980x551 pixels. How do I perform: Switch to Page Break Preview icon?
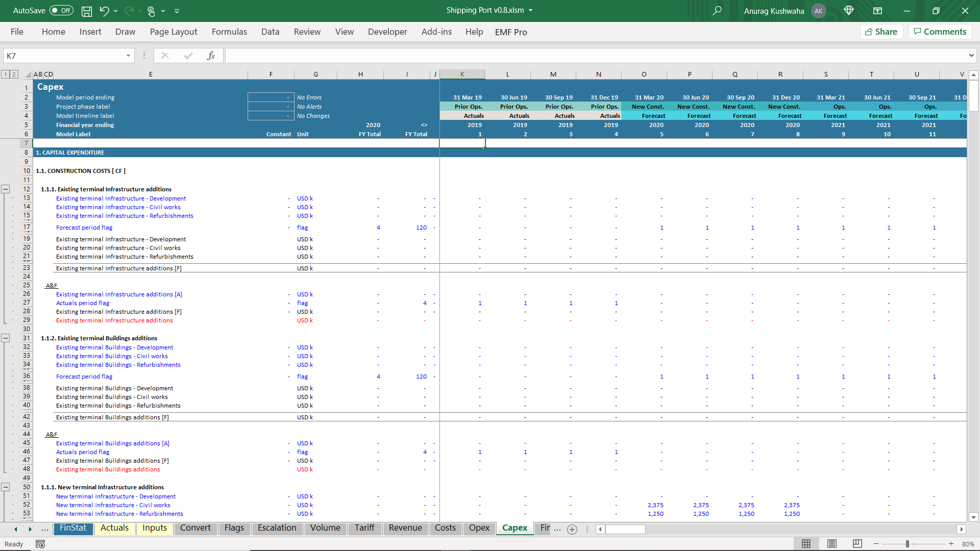857,544
